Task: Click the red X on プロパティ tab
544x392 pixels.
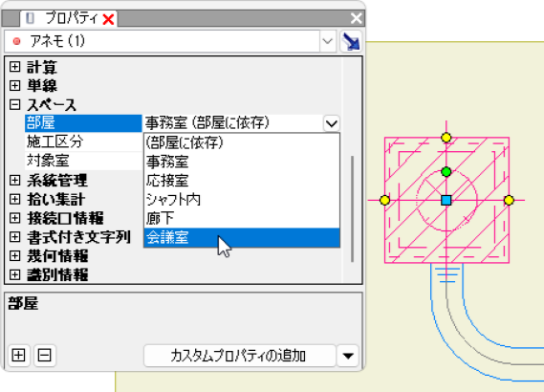Action: (109, 19)
